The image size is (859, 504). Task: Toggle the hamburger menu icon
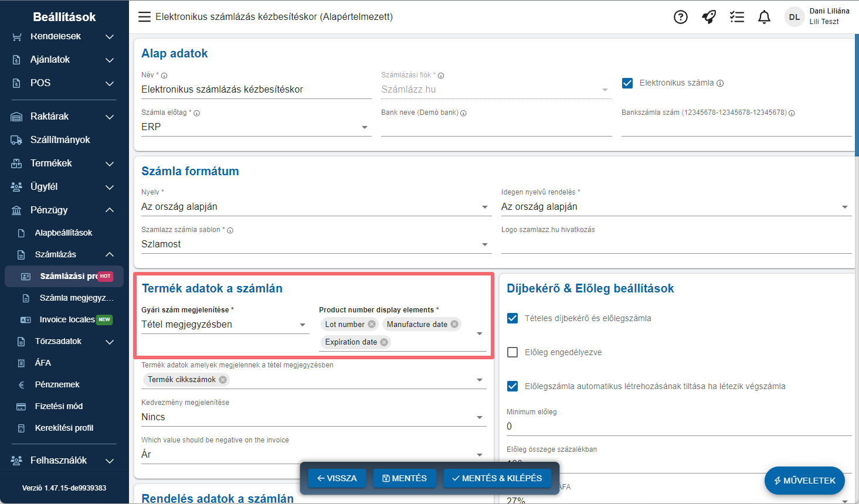[144, 17]
